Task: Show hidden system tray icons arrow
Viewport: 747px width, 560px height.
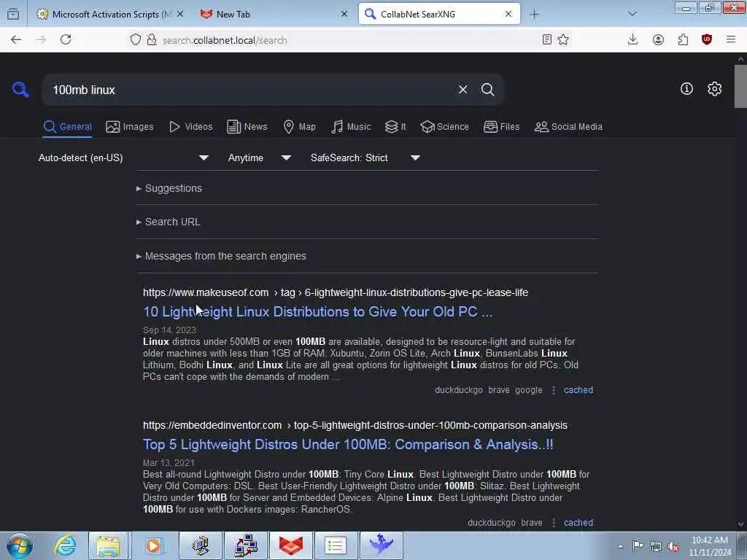Action: click(x=620, y=546)
